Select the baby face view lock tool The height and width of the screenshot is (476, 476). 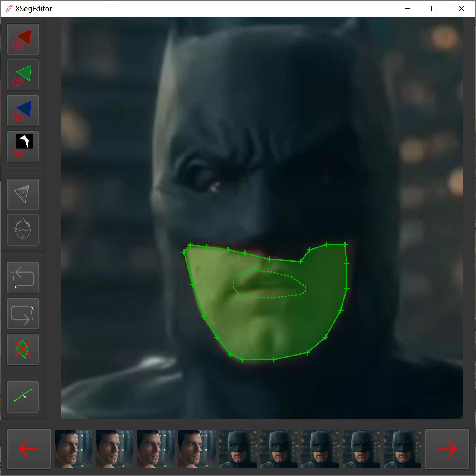pyautogui.click(x=23, y=230)
